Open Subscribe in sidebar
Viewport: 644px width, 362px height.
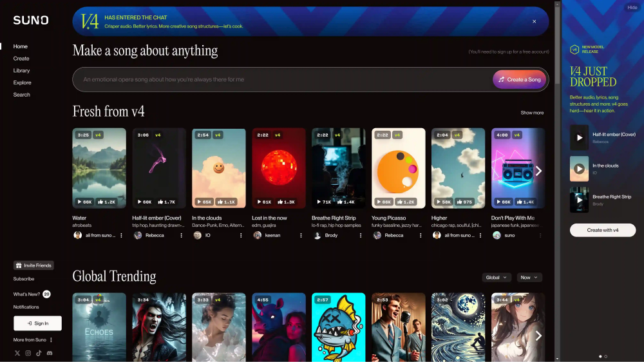pyautogui.click(x=23, y=279)
